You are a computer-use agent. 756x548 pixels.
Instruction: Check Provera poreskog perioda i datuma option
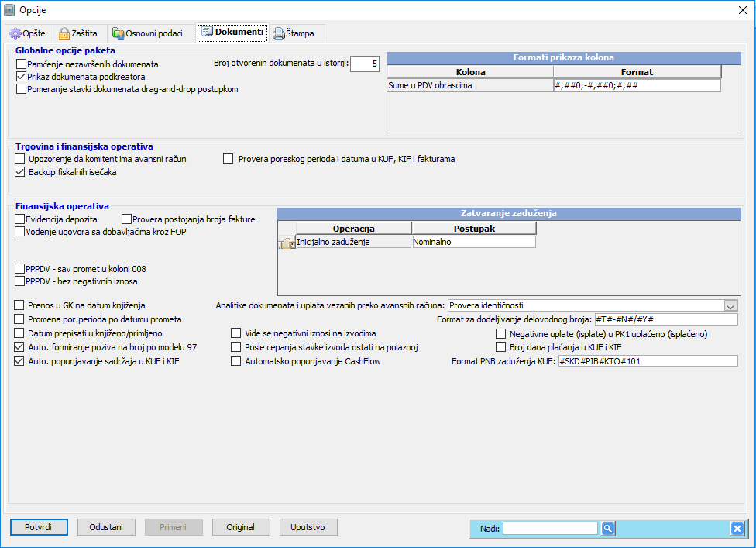pos(228,159)
